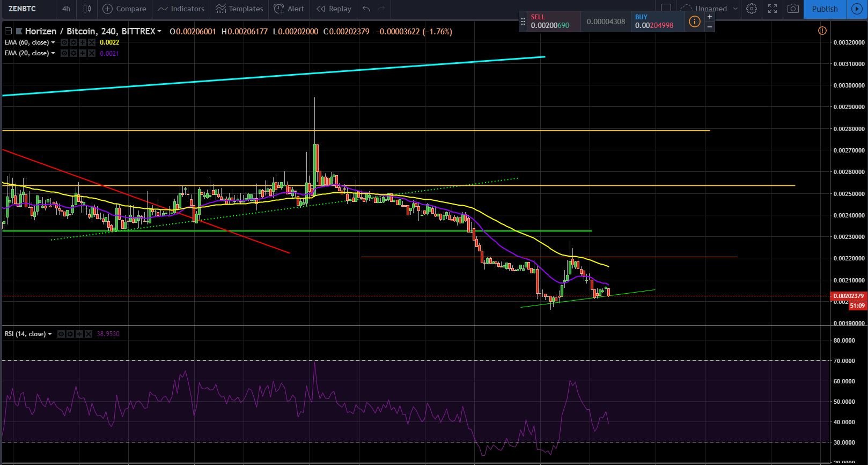The image size is (868, 465).
Task: Click the orange order info icon
Action: coord(694,21)
